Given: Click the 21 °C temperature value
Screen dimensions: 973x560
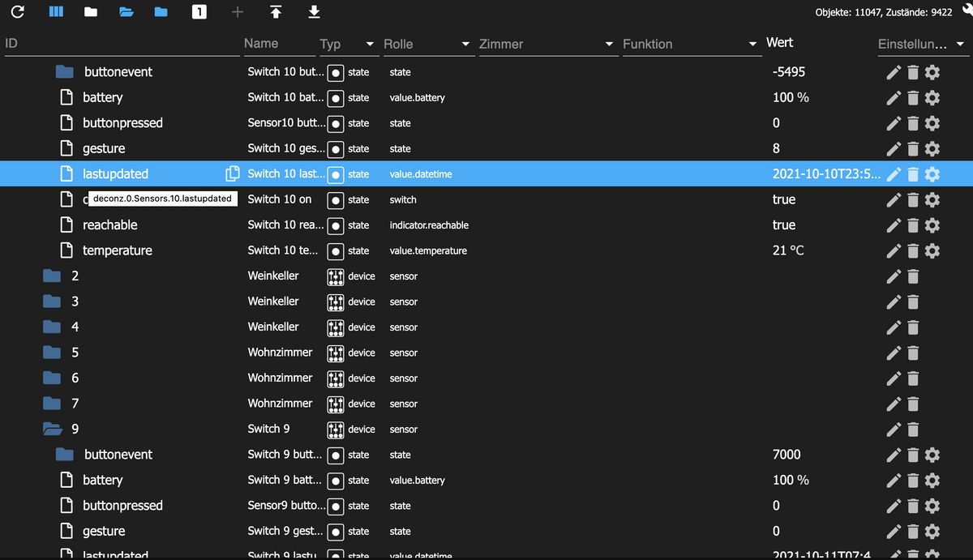Looking at the screenshot, I should [x=788, y=251].
